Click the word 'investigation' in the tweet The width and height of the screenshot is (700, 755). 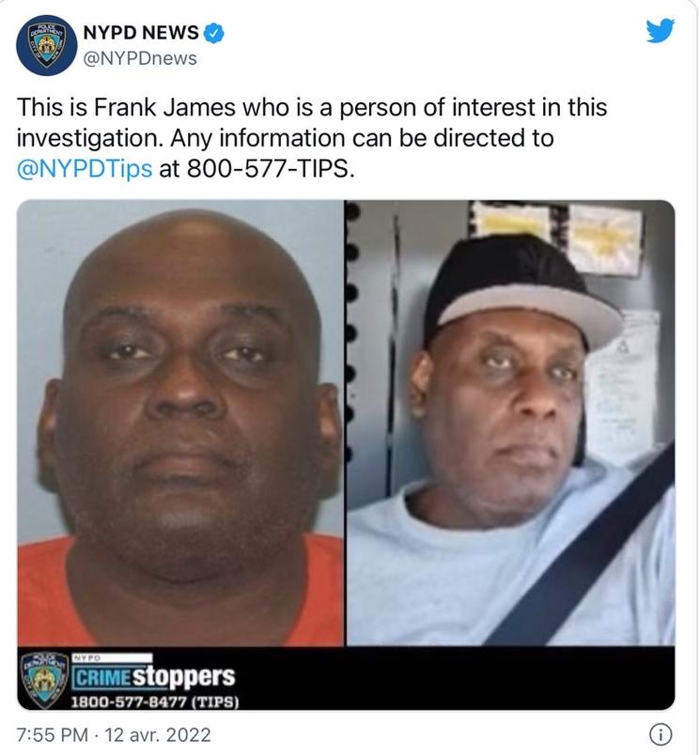pos(89,139)
